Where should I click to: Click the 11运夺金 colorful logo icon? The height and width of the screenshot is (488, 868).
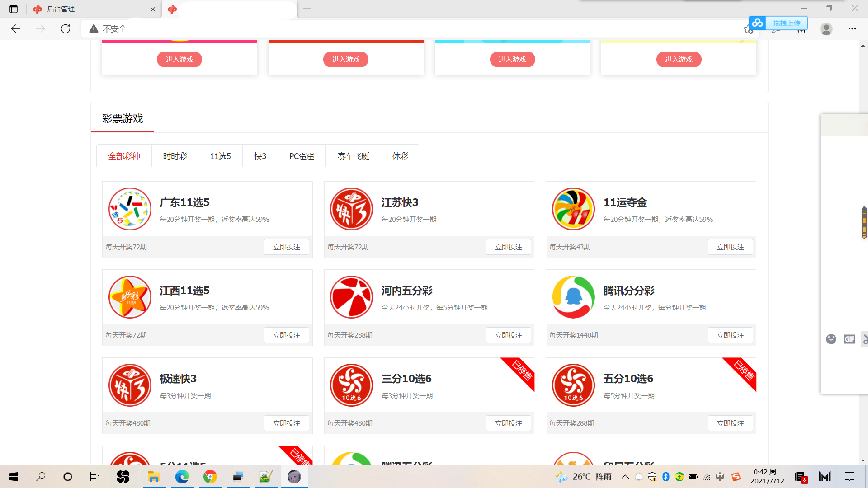[573, 209]
